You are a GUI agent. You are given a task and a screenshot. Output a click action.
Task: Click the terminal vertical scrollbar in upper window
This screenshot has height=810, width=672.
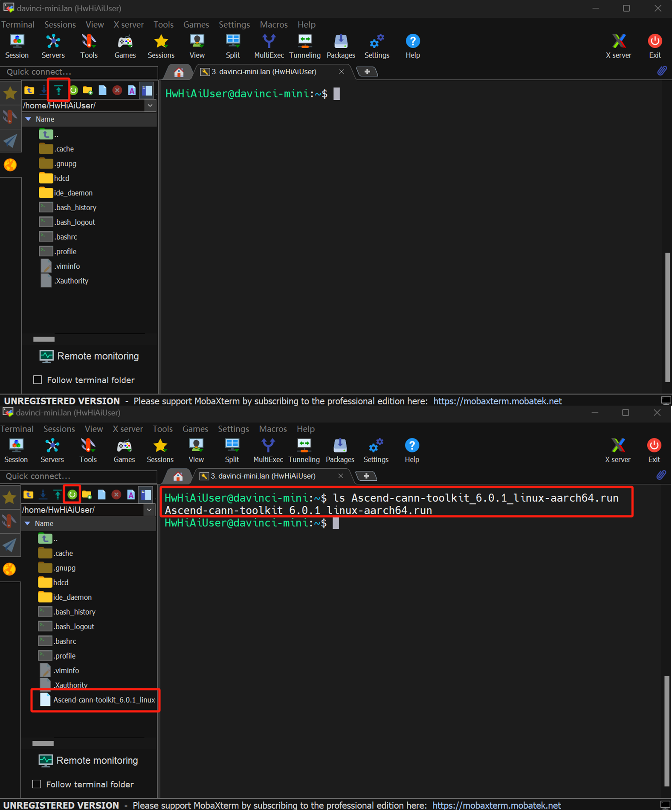click(668, 317)
